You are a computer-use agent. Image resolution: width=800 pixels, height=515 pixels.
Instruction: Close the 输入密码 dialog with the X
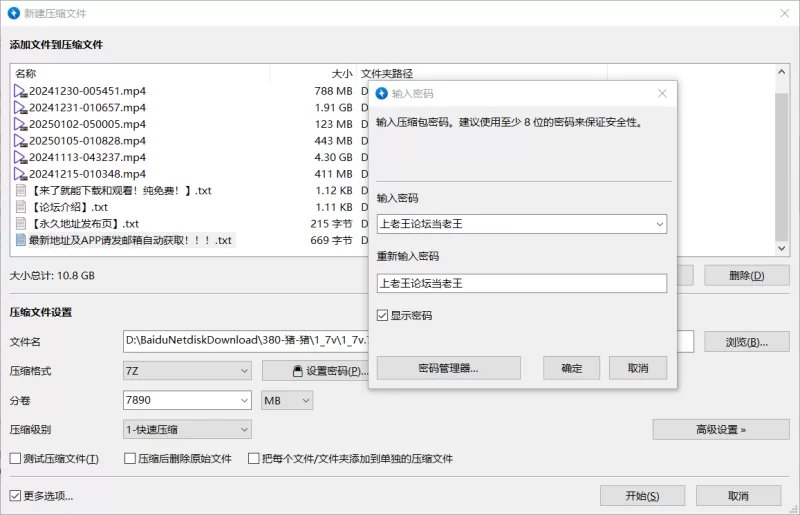point(662,93)
